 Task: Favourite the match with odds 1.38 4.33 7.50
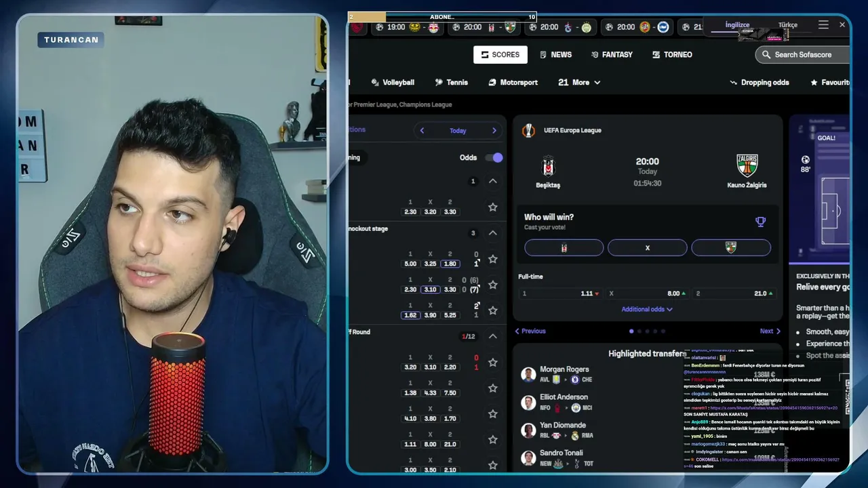[x=493, y=388]
